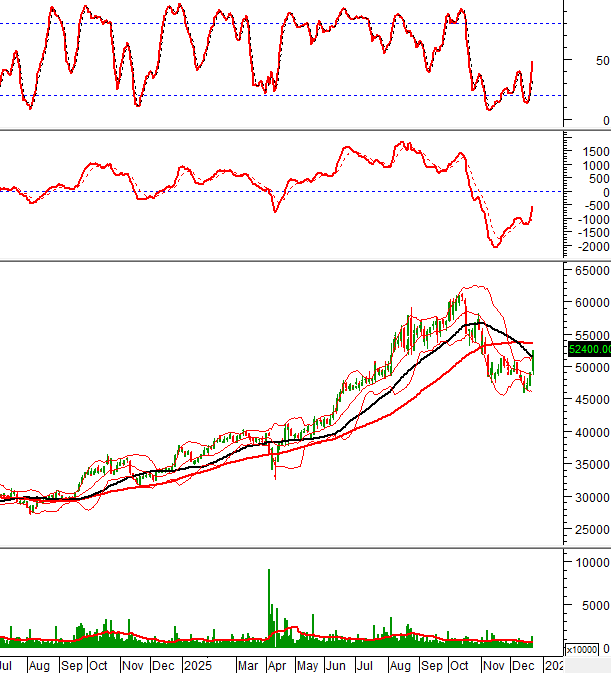Click the May label on the date axis
Screen dimensions: 611x673
(309, 665)
